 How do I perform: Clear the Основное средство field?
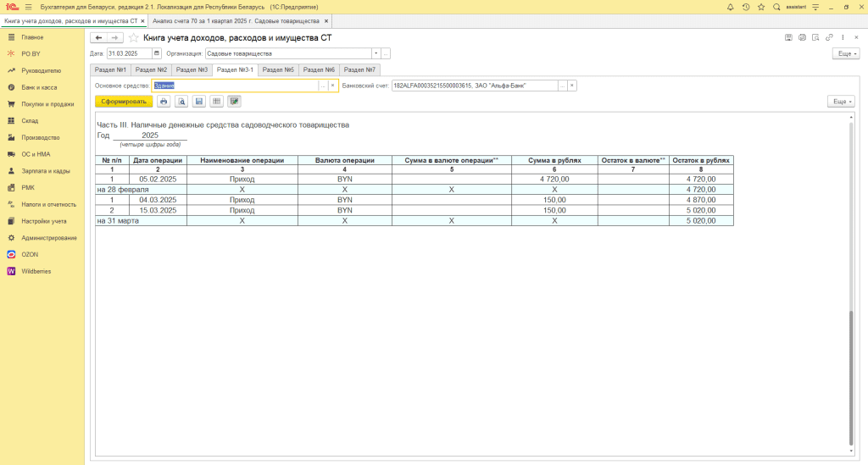tap(332, 86)
